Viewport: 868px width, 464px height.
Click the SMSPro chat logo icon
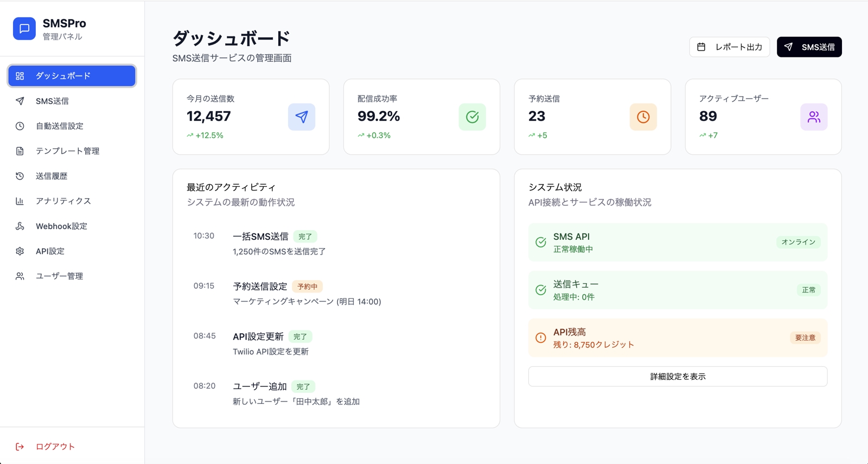(24, 29)
